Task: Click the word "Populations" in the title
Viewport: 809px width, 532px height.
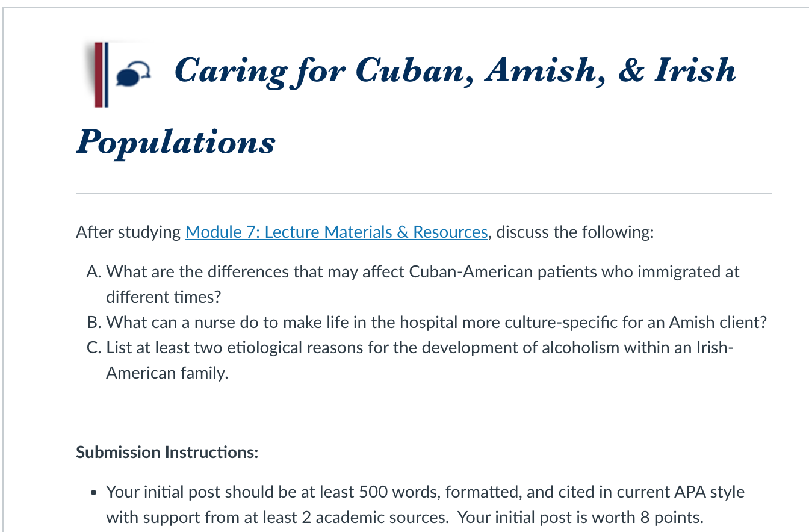Action: (176, 143)
